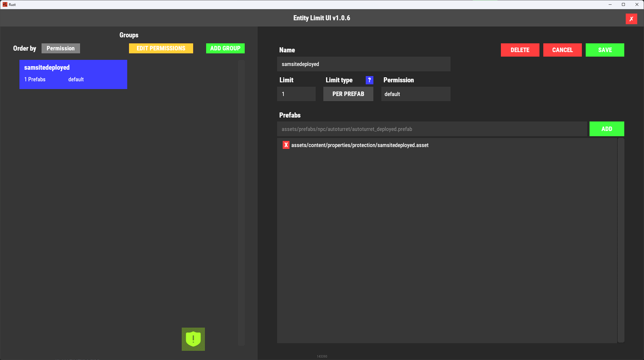
Task: Click the Prefabs list scrollbar
Action: (x=620, y=240)
